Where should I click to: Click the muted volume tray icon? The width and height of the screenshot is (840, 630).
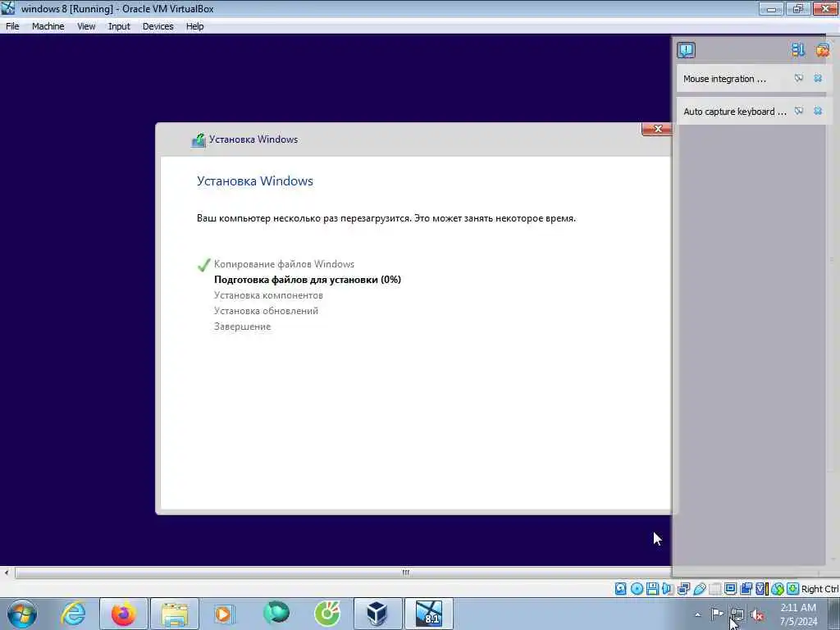(x=757, y=615)
